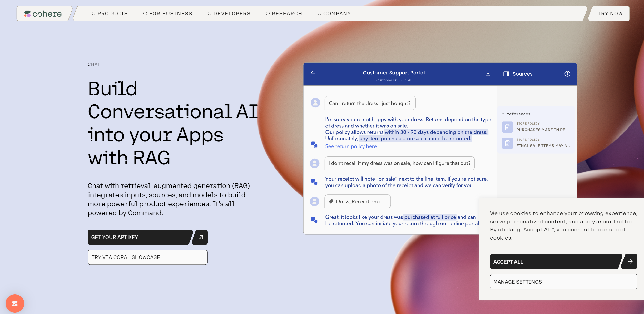The height and width of the screenshot is (314, 644).
Task: Click user avatar beside second question
Action: [314, 163]
